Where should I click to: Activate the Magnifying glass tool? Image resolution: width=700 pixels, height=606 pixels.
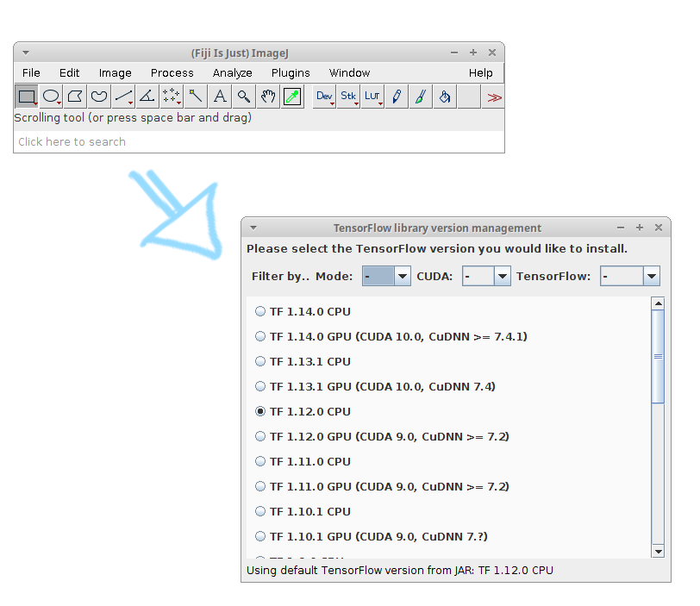click(x=244, y=97)
